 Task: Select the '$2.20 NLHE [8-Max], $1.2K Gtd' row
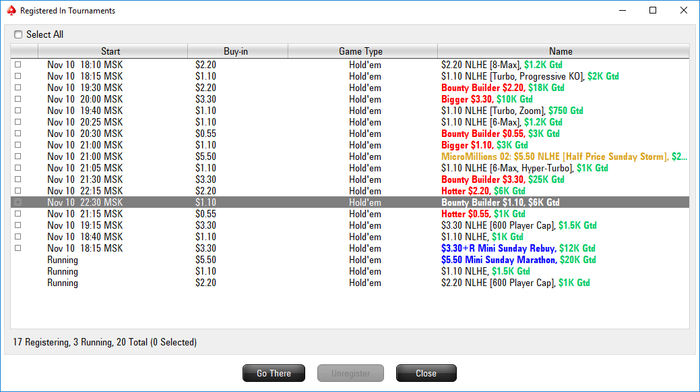(x=350, y=65)
